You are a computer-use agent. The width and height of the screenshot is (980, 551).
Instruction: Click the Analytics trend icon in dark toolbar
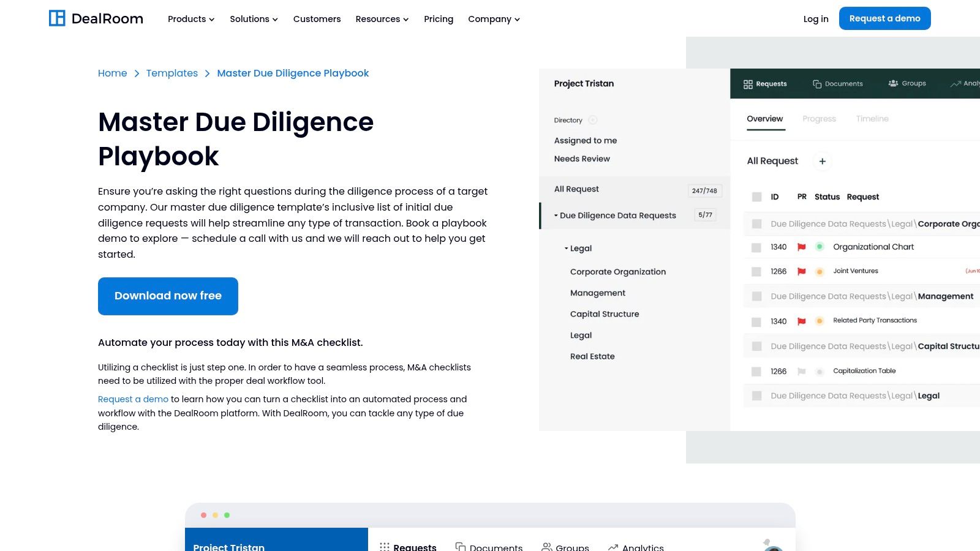coord(955,84)
